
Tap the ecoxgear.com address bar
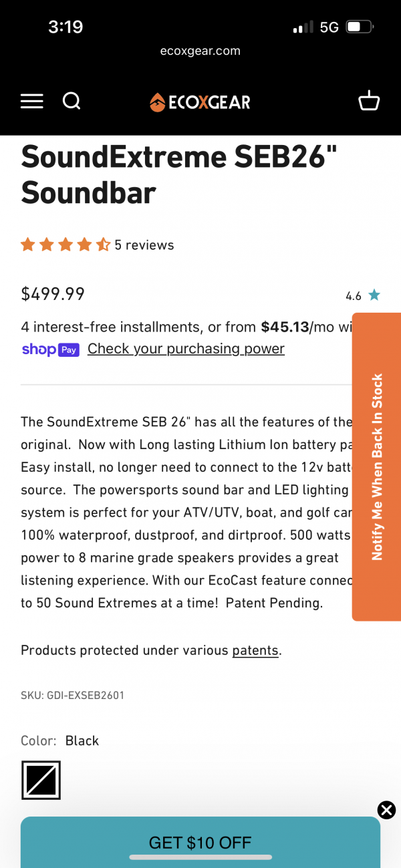pos(200,51)
